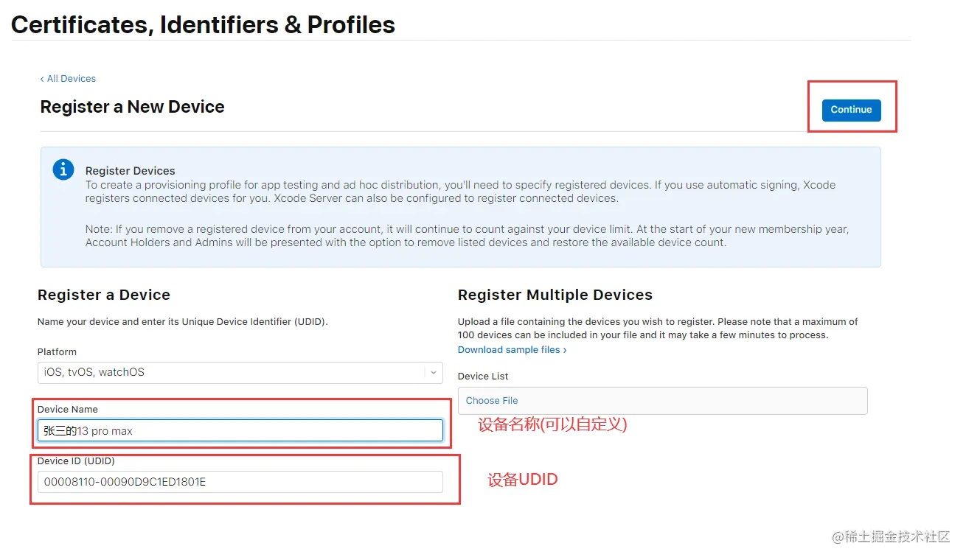966x560 pixels.
Task: Click the Register Devices info box title
Action: point(130,171)
